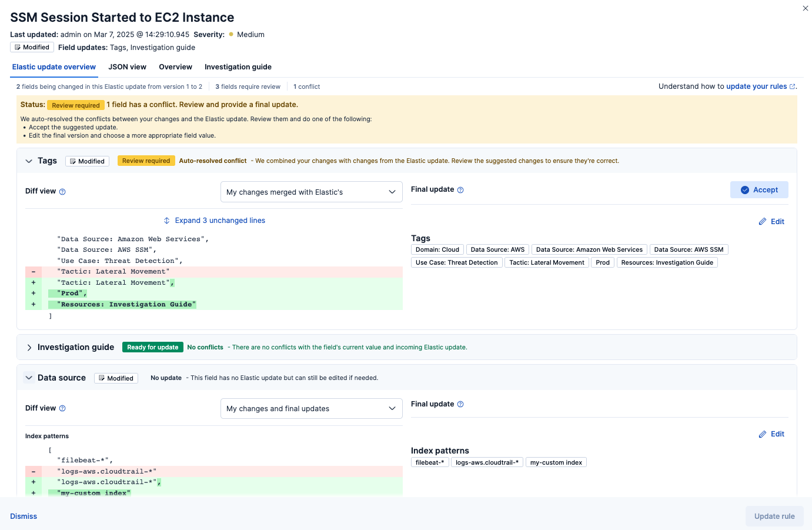The image size is (812, 530).
Task: Click the "Use Case: Threat Detection" diff line
Action: coord(214,261)
